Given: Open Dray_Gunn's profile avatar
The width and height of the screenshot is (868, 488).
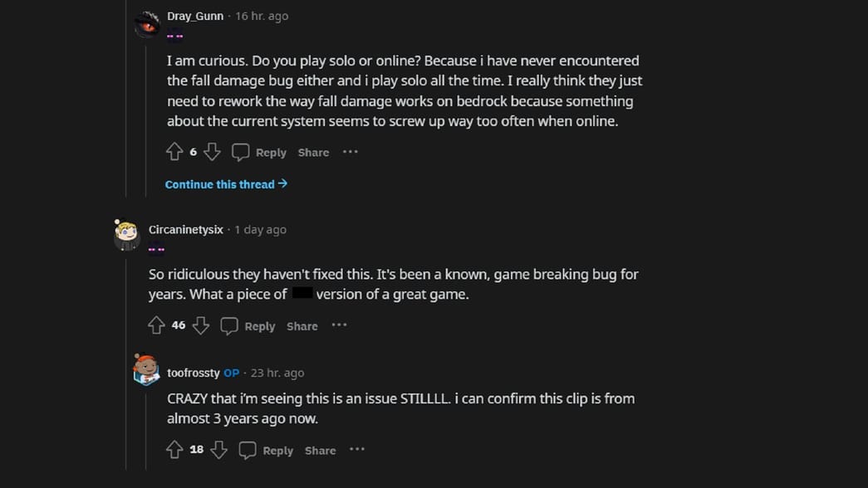Looking at the screenshot, I should (147, 22).
